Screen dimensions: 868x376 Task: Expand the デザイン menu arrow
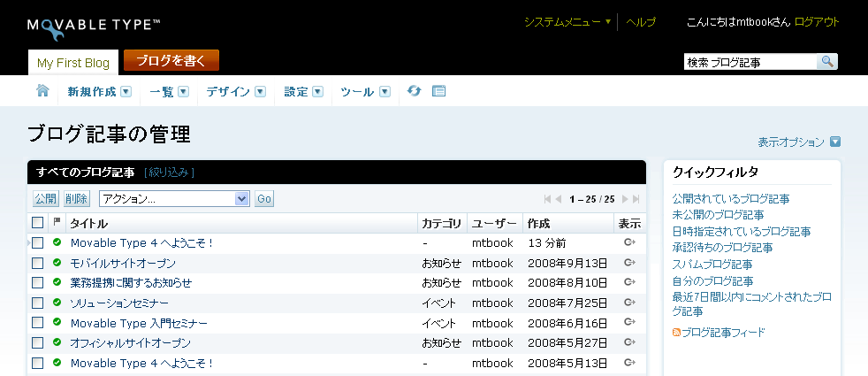tap(260, 92)
